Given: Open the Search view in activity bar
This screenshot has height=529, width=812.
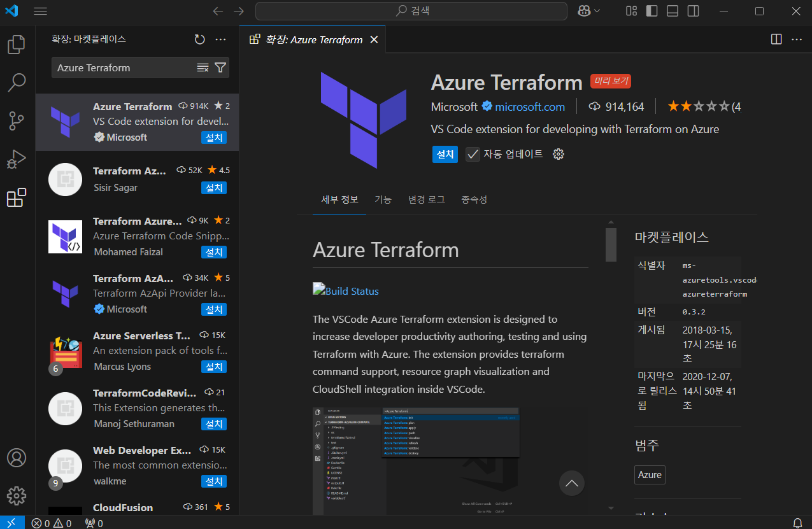Looking at the screenshot, I should [x=17, y=81].
